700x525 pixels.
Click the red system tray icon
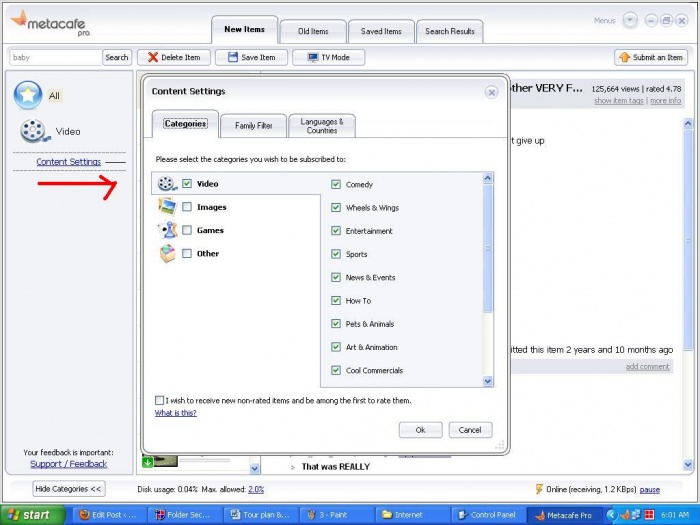coord(649,515)
